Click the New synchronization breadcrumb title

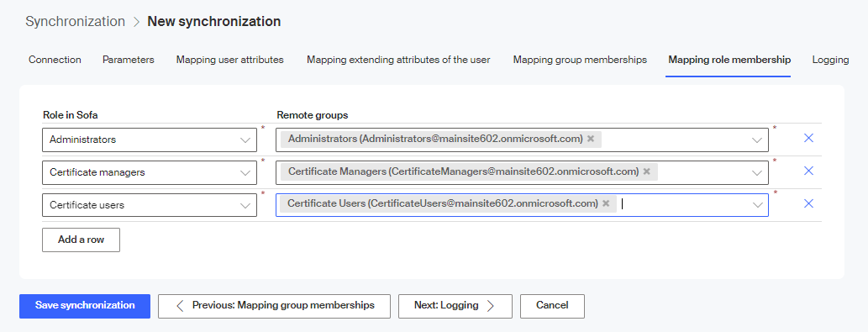tap(213, 22)
